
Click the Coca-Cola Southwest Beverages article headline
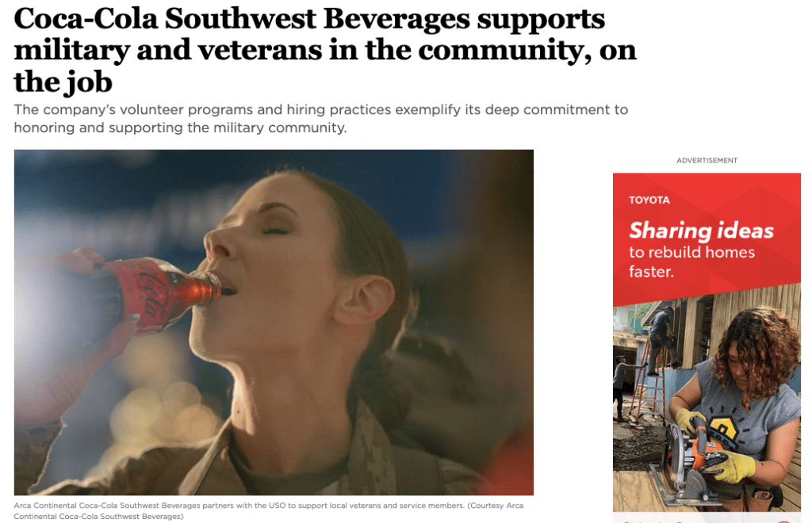click(324, 50)
